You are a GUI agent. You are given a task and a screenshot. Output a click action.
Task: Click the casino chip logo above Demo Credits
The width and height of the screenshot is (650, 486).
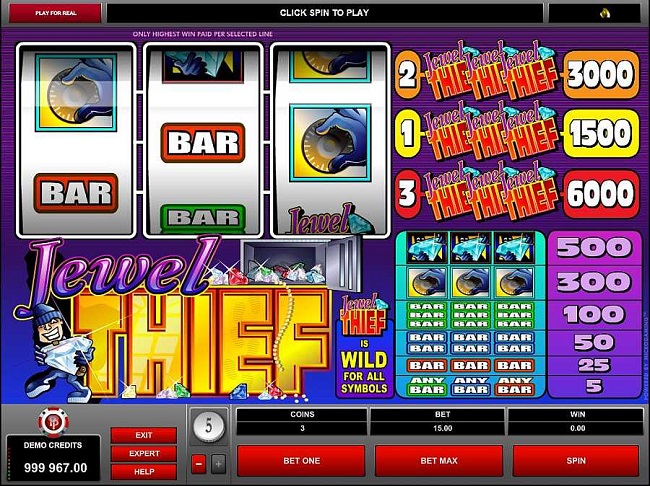[53, 423]
